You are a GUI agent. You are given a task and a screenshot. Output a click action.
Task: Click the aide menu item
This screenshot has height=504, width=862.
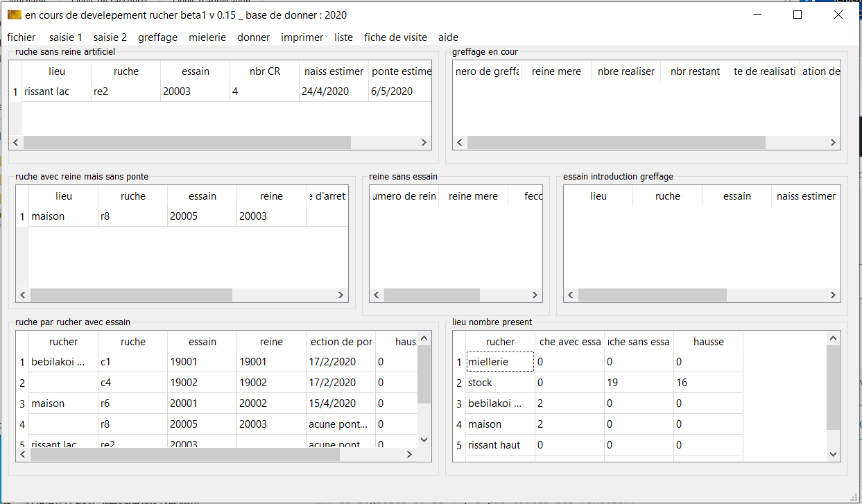(x=448, y=37)
